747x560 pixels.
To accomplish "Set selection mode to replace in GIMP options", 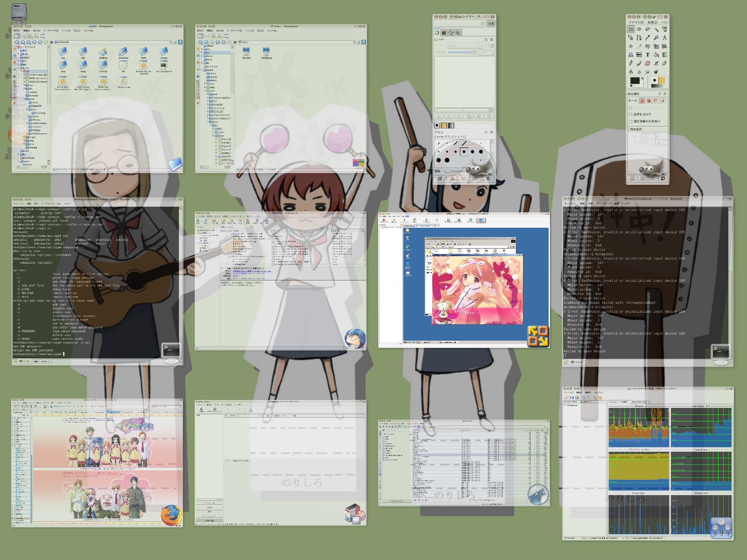I will [642, 100].
